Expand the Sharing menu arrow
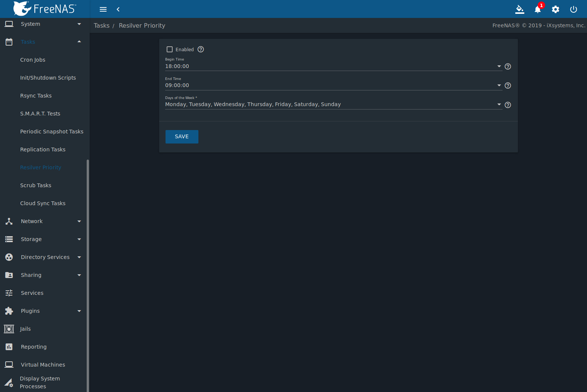Image resolution: width=587 pixels, height=392 pixels. click(79, 275)
